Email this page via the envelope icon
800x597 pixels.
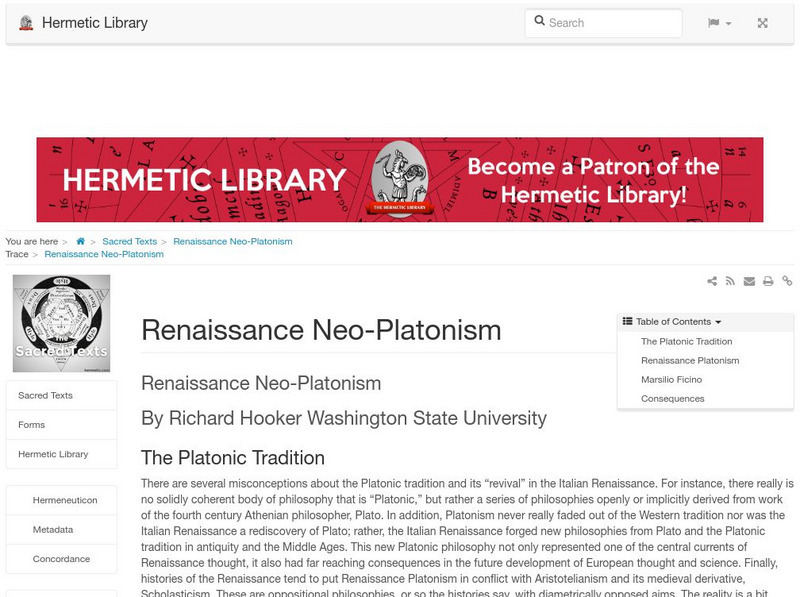tap(749, 280)
